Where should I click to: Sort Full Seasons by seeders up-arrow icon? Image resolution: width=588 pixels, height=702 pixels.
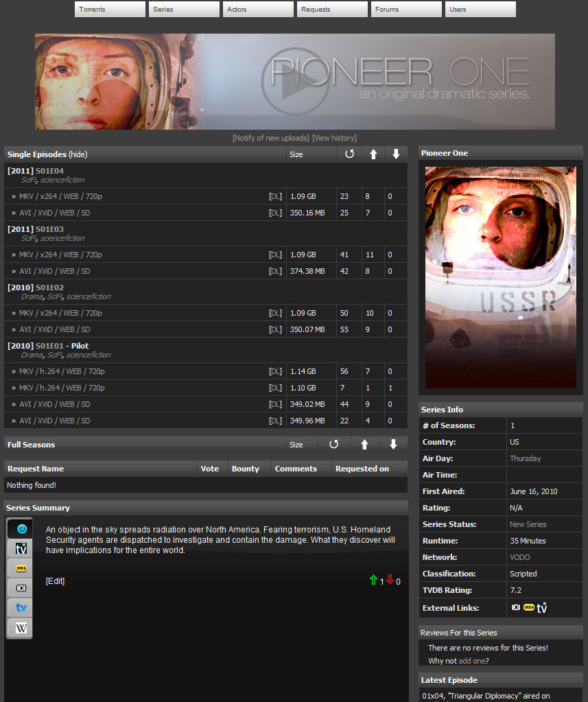coord(364,444)
